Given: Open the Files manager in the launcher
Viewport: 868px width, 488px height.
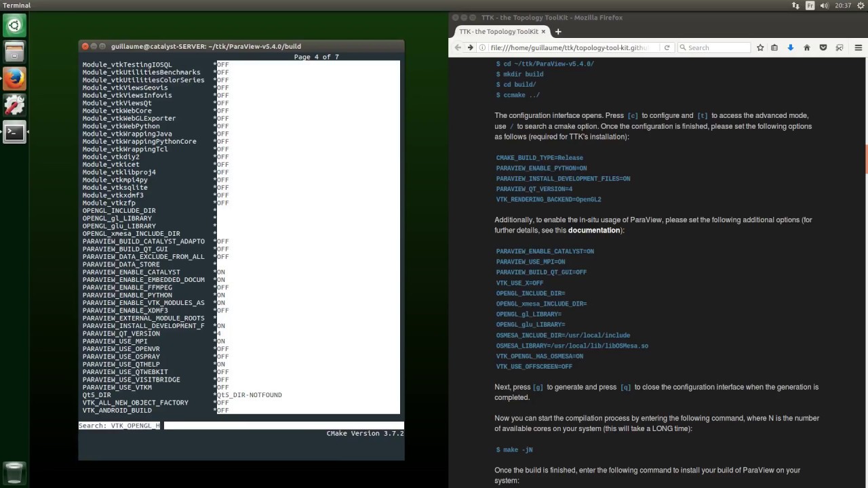Looking at the screenshot, I should point(14,52).
